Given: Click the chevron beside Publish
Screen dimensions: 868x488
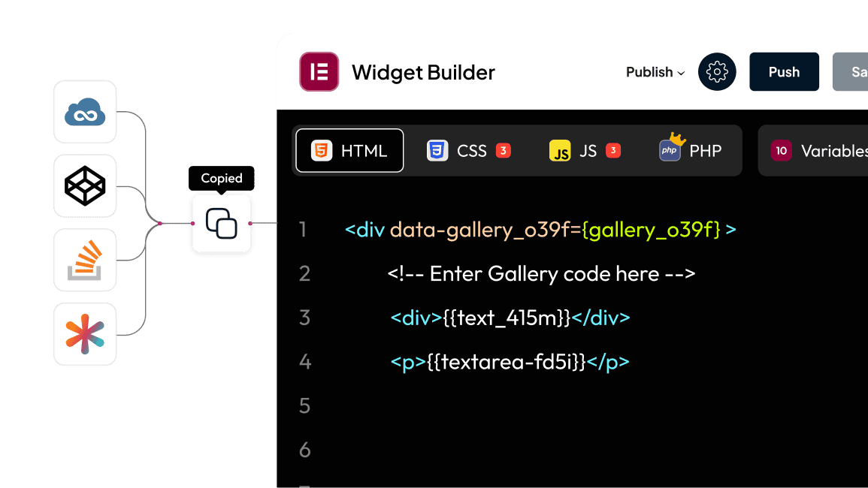Looking at the screenshot, I should click(681, 73).
